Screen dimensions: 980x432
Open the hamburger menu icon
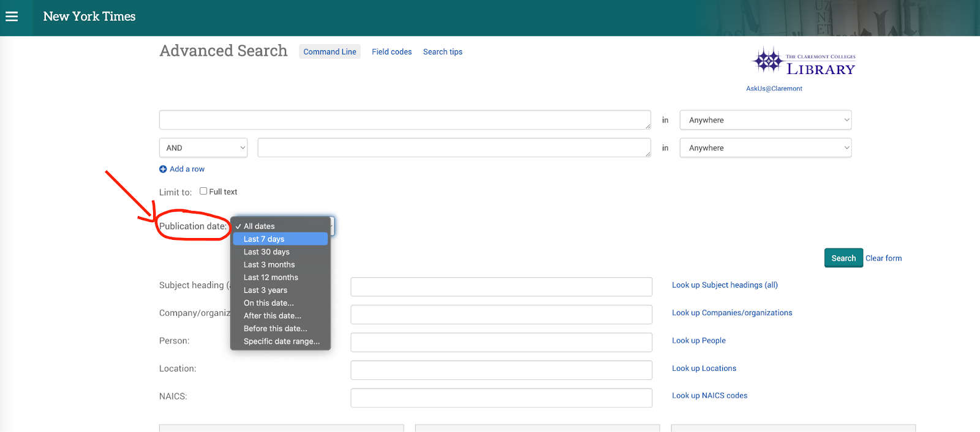[12, 17]
